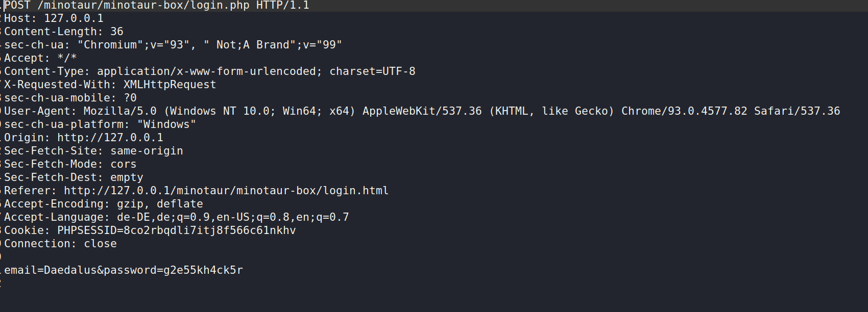Screen dimensions: 868x312
Task: Click the Content-Length value 36
Action: tap(117, 32)
